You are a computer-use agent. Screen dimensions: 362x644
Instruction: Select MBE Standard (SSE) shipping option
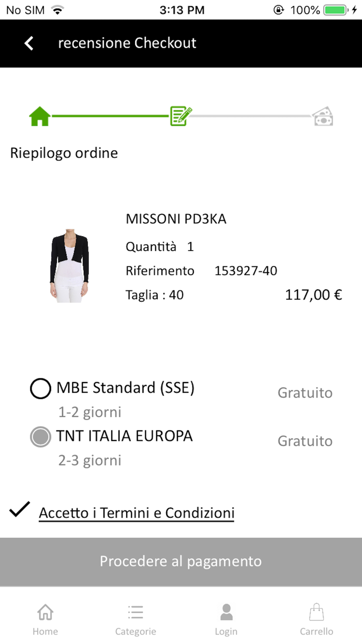(x=40, y=388)
